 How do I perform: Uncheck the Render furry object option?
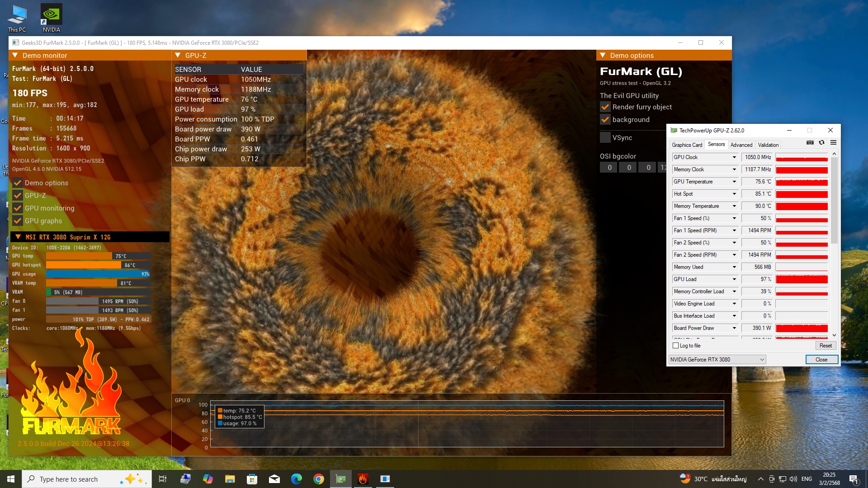[605, 107]
